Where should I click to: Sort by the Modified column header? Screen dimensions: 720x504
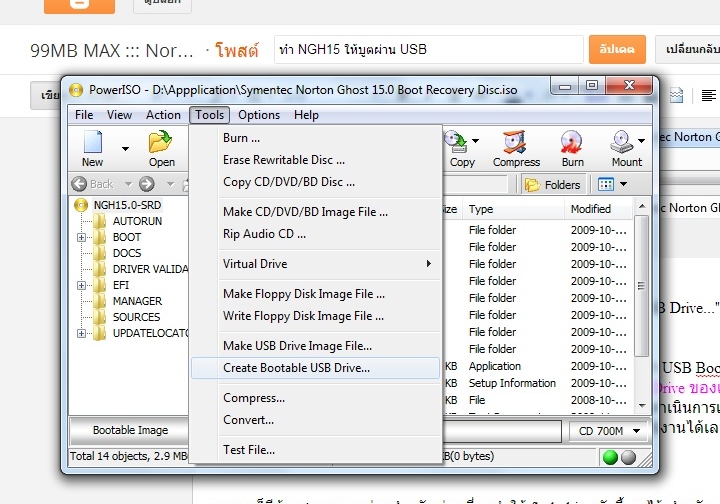click(599, 209)
